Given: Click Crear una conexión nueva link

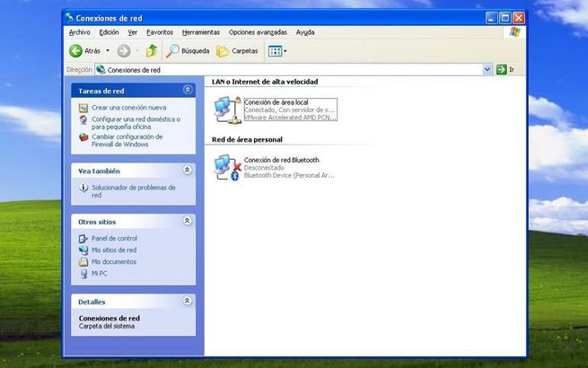Looking at the screenshot, I should (129, 108).
